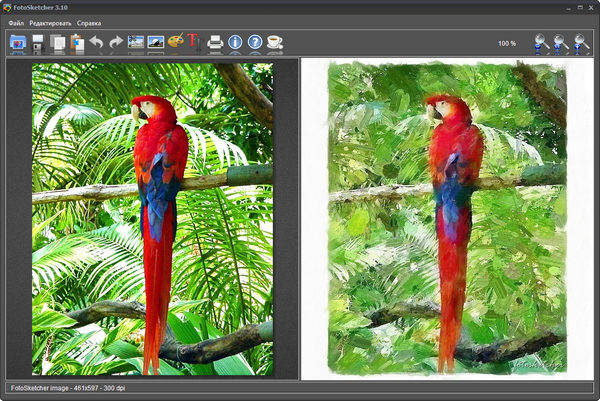Click the Copy icon in the toolbar
Viewport: 600px width, 401px height.
(x=58, y=42)
